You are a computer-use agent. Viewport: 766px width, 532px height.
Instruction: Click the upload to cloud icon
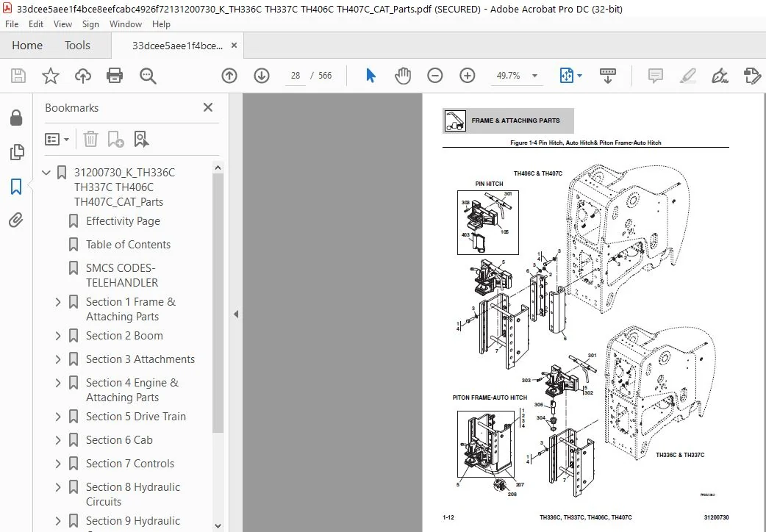tap(82, 76)
